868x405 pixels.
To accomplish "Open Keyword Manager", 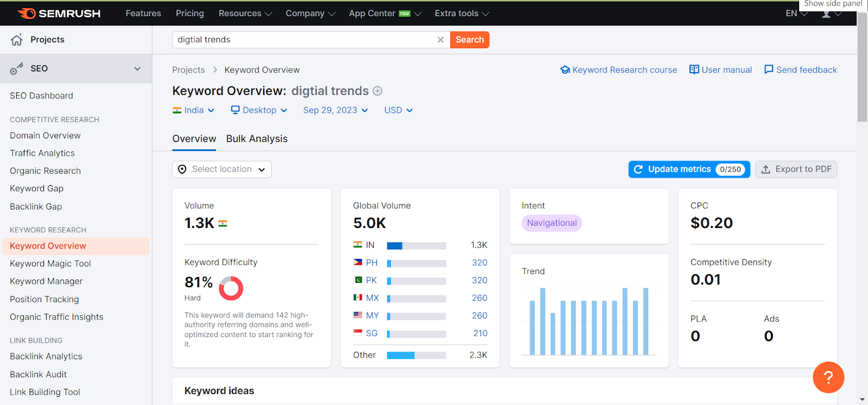I will tap(46, 282).
